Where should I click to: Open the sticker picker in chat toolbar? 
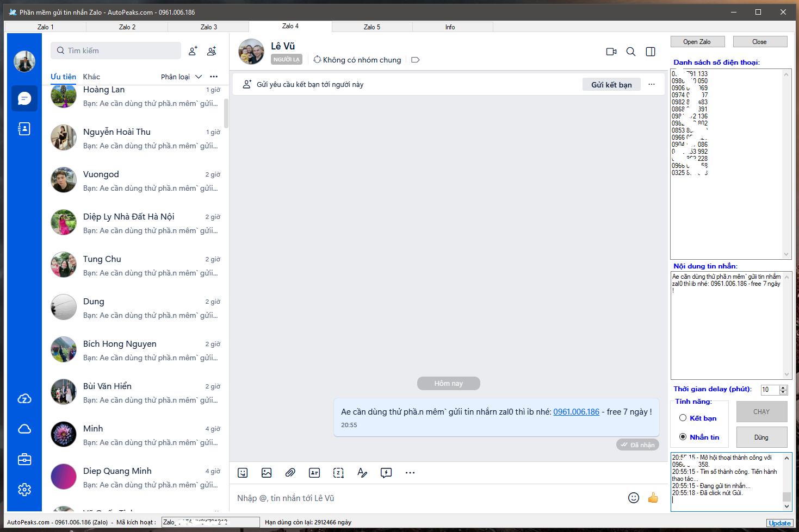pyautogui.click(x=243, y=473)
